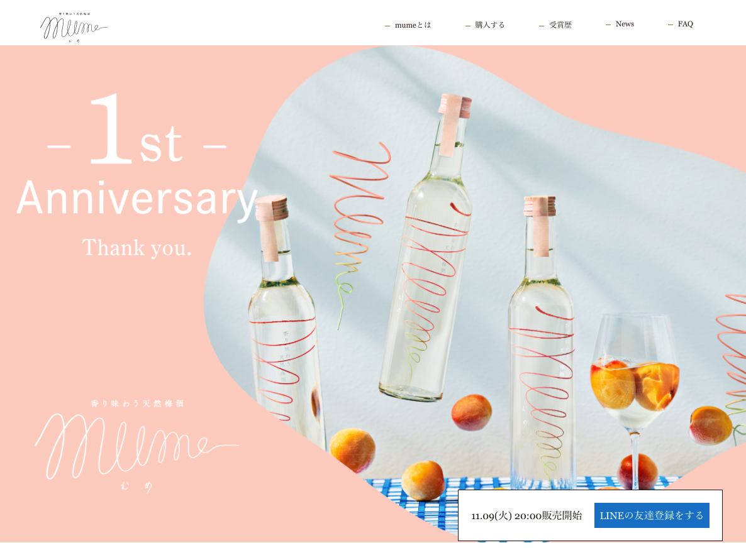Click the mume logo in the header
The image size is (746, 560).
(x=74, y=27)
